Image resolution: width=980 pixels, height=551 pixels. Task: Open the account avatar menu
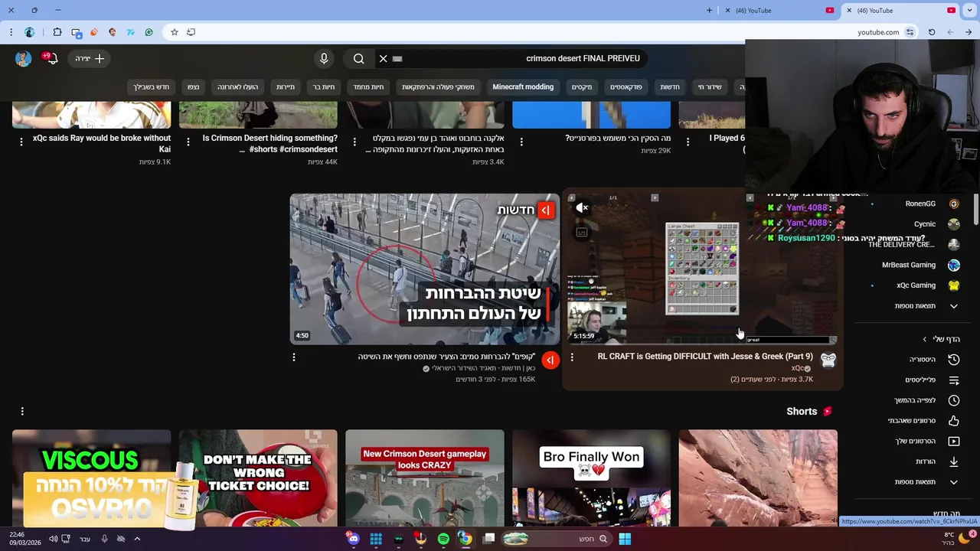(23, 59)
